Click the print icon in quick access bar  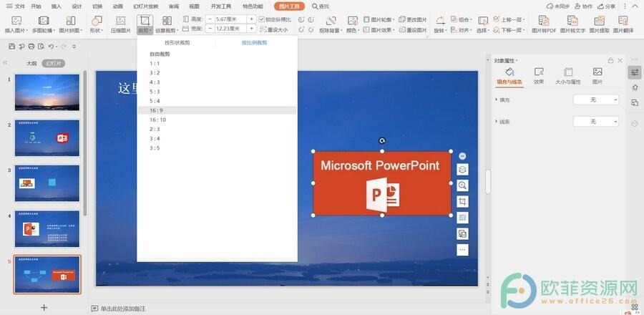(31, 47)
